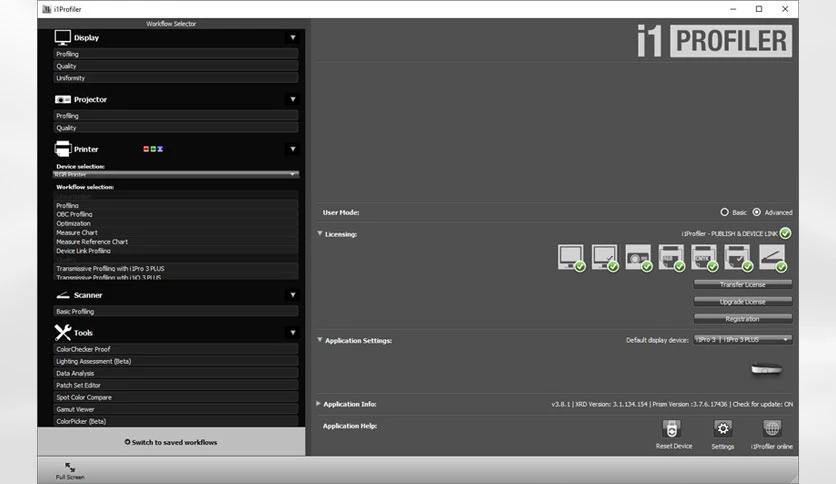Open Settings via the gear icon

click(x=723, y=429)
